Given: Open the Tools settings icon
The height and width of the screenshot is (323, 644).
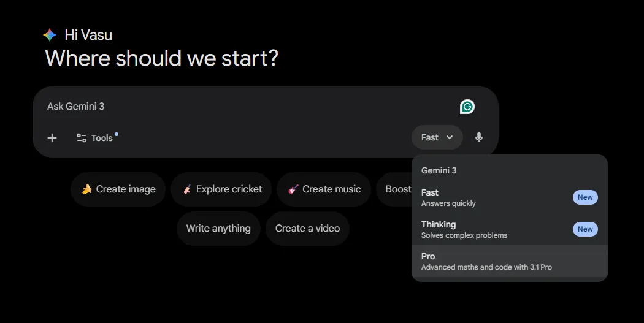Looking at the screenshot, I should coord(82,138).
